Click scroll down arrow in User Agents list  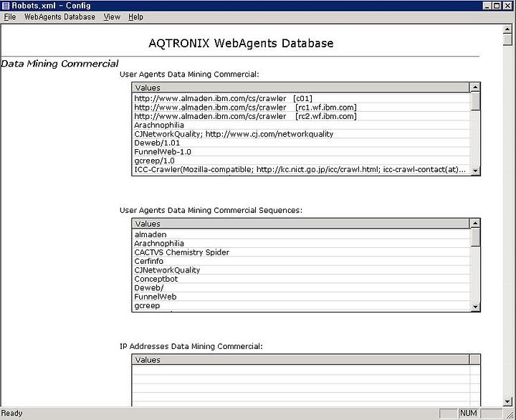pos(475,171)
